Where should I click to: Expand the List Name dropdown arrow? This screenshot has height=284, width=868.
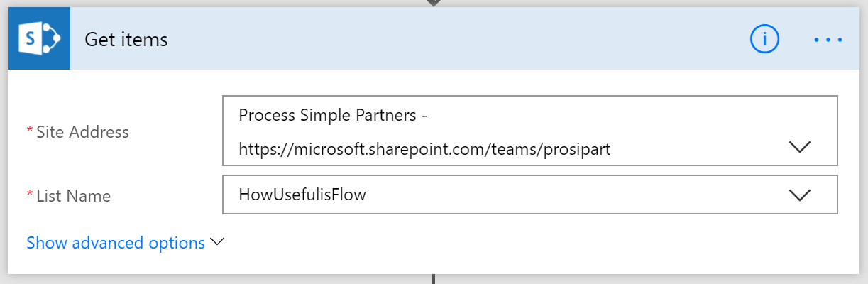(799, 195)
